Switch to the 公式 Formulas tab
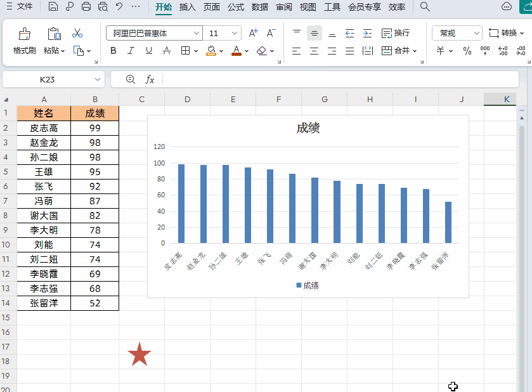The image size is (532, 392). click(x=236, y=7)
